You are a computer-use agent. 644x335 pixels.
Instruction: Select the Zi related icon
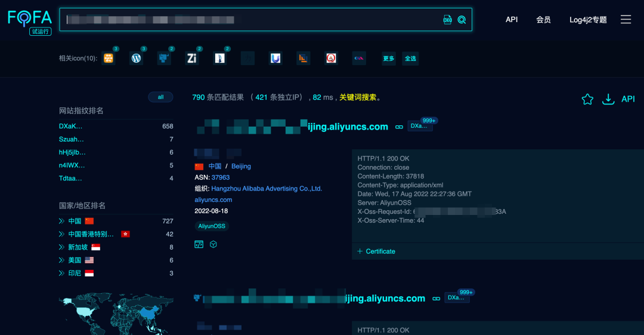(192, 59)
